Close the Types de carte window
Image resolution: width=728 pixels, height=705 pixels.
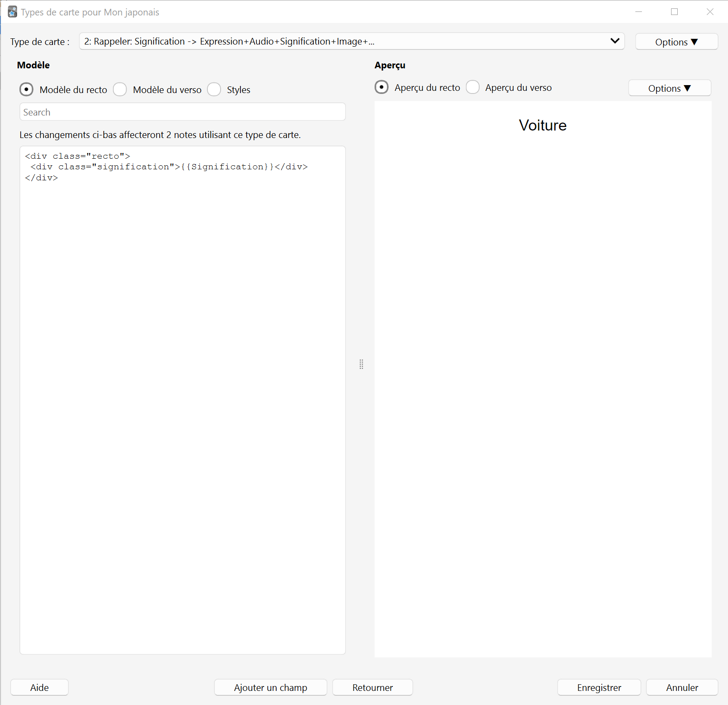click(710, 12)
